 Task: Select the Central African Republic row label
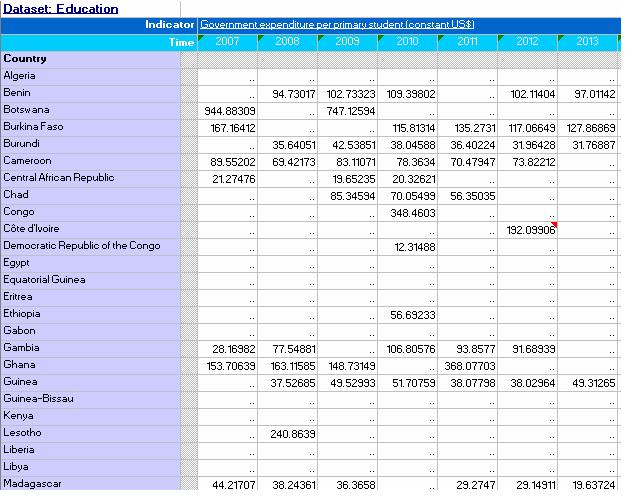pos(59,177)
